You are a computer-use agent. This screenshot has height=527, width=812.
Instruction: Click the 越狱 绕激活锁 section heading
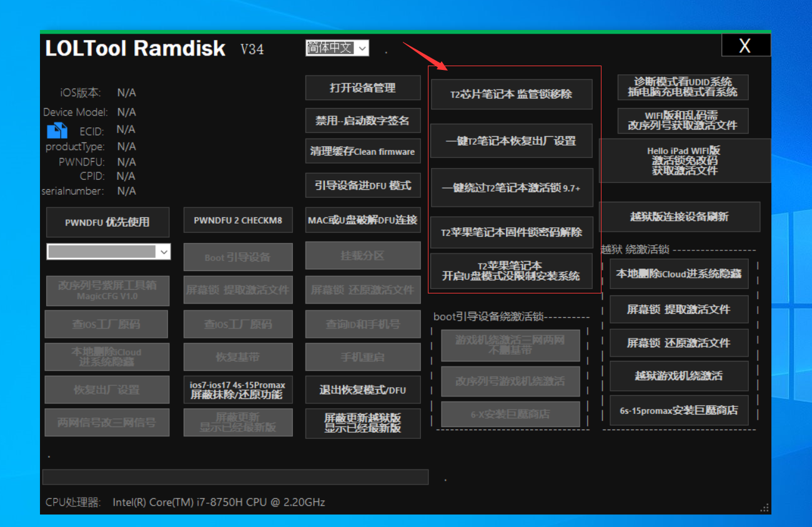pos(635,250)
